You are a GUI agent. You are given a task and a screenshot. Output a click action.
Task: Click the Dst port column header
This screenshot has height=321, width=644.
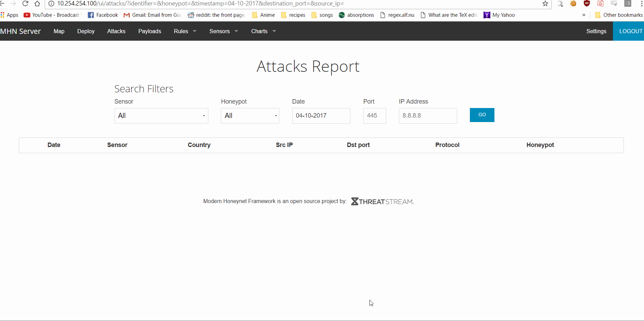358,145
